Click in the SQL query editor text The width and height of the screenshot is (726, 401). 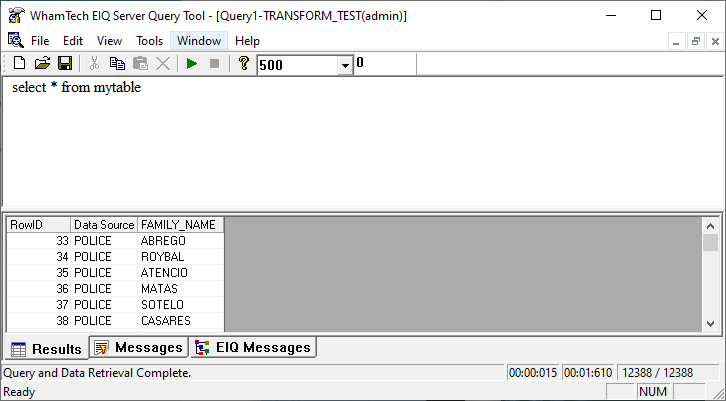76,88
